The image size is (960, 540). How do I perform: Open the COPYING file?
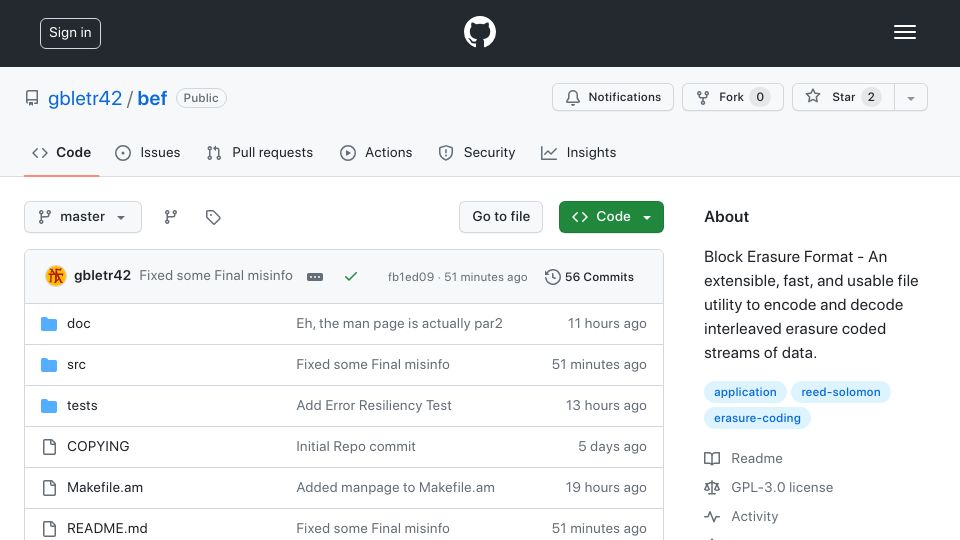click(98, 446)
